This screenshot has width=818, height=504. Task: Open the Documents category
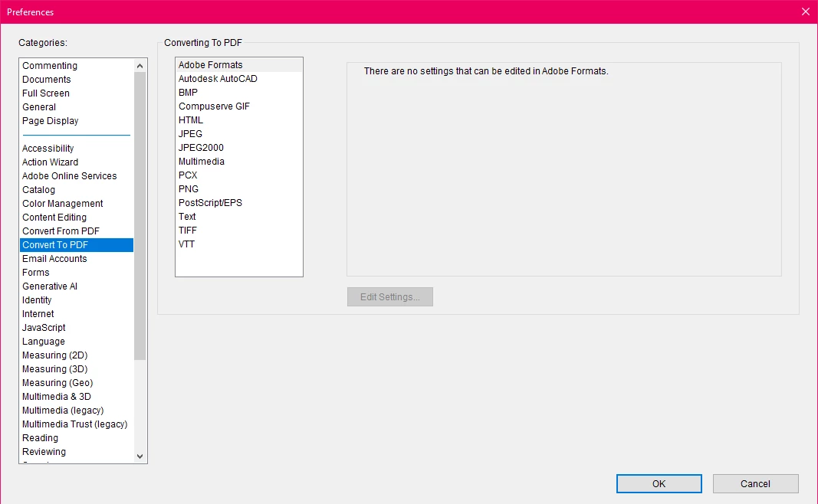coord(77,79)
